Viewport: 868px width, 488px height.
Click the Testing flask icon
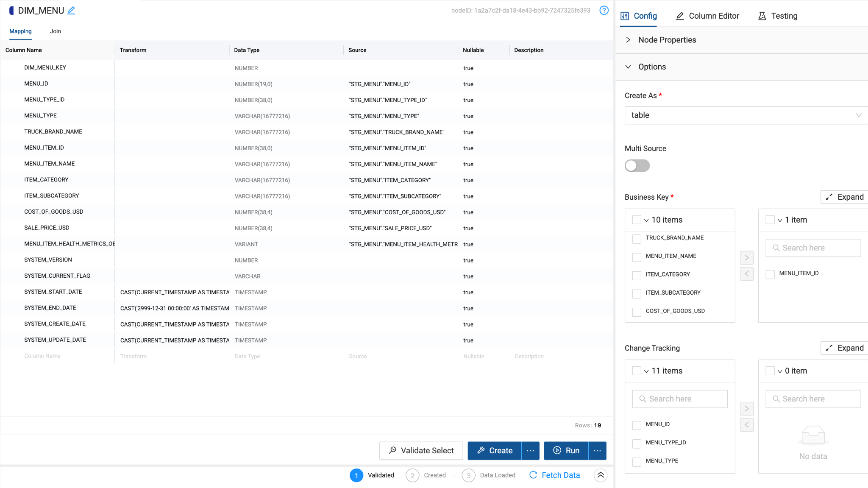(x=762, y=16)
